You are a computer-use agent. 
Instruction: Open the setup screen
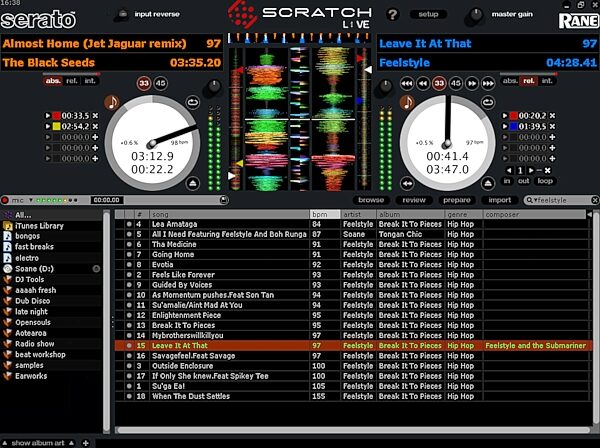point(428,14)
